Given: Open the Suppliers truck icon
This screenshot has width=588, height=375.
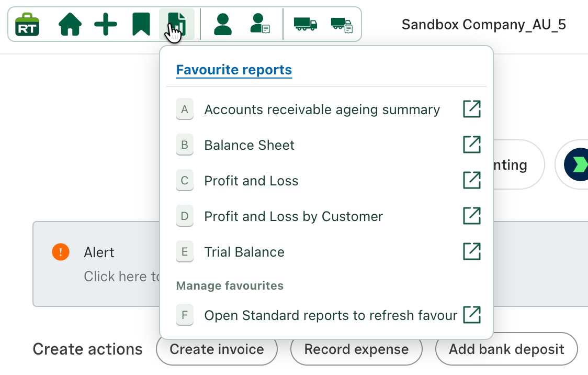Looking at the screenshot, I should click(306, 25).
